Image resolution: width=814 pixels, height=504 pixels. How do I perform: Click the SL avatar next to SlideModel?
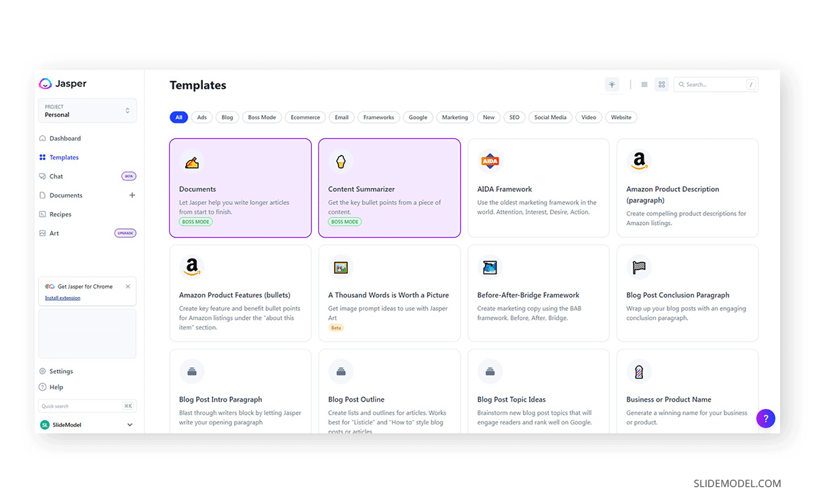point(45,425)
